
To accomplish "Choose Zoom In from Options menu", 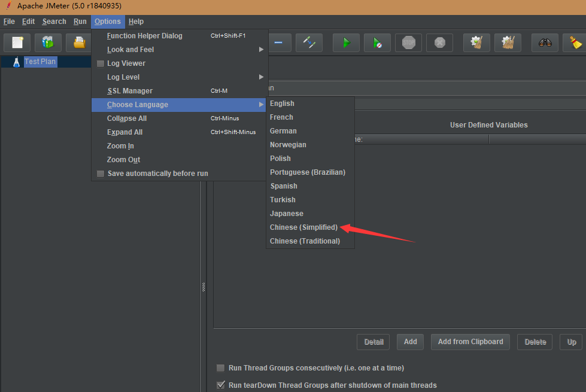I will (x=180, y=146).
